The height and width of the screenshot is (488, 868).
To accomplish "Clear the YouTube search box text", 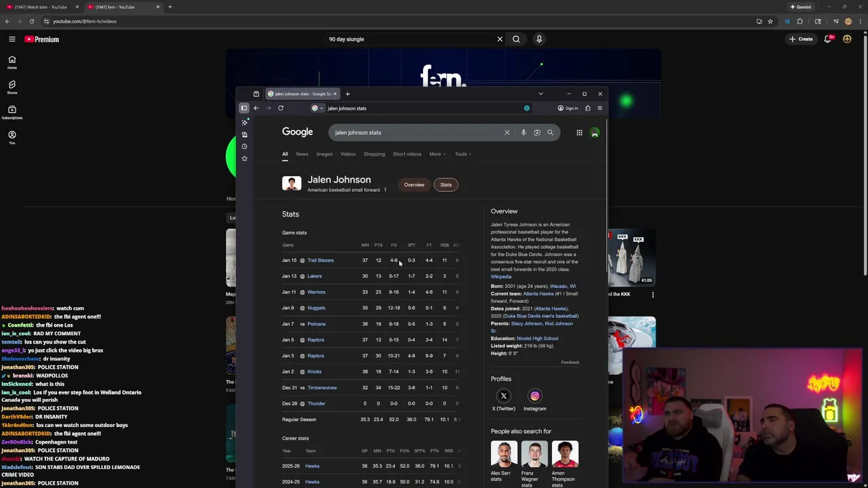I will click(x=500, y=39).
